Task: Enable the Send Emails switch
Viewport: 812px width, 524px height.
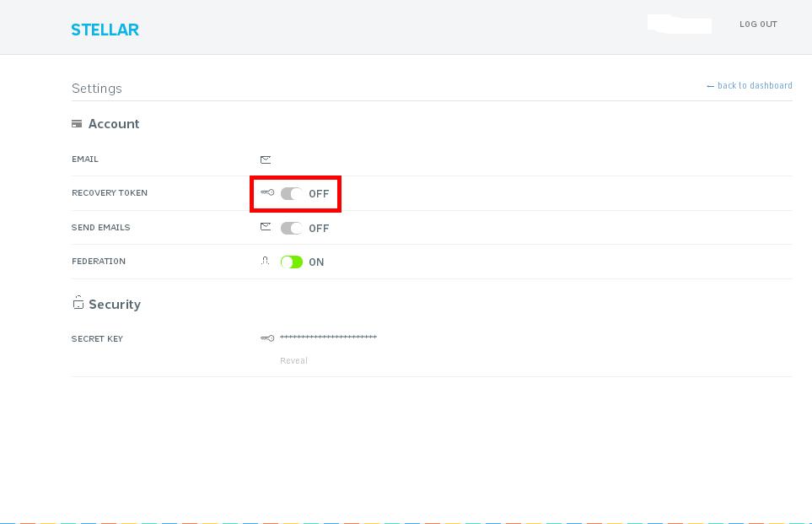Action: (292, 228)
